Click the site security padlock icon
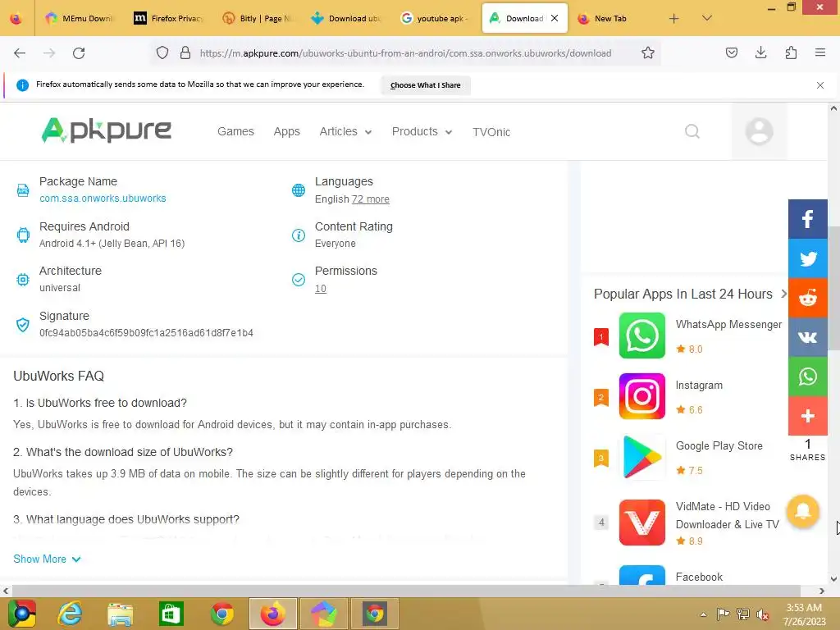The height and width of the screenshot is (630, 840). 185,52
